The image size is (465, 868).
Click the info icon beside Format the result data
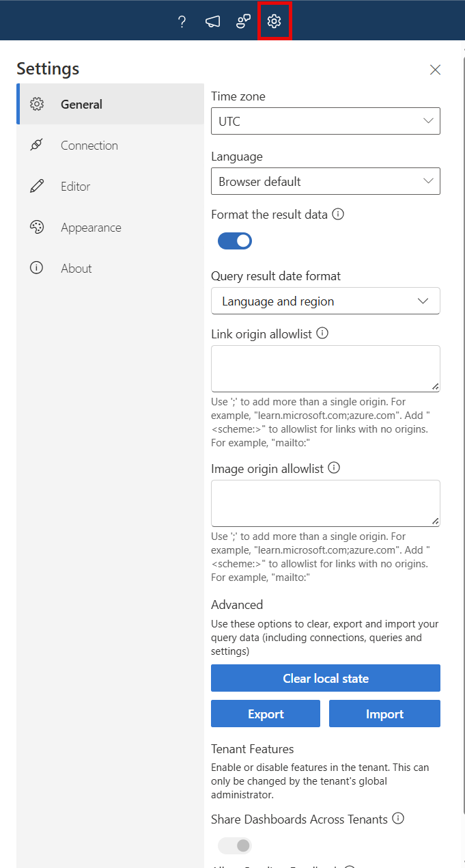coord(337,214)
